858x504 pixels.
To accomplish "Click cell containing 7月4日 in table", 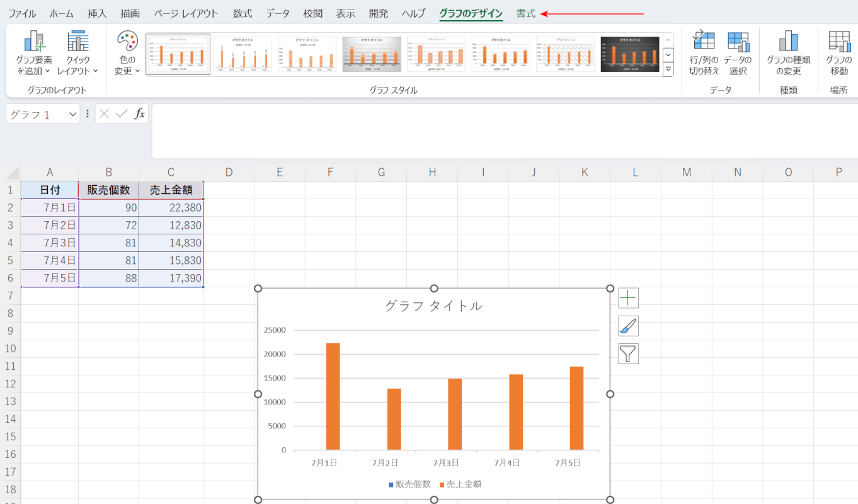I will (x=50, y=261).
